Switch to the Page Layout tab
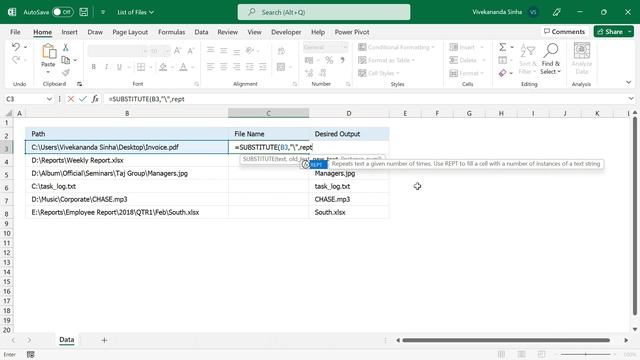The height and width of the screenshot is (360, 640). [x=130, y=32]
